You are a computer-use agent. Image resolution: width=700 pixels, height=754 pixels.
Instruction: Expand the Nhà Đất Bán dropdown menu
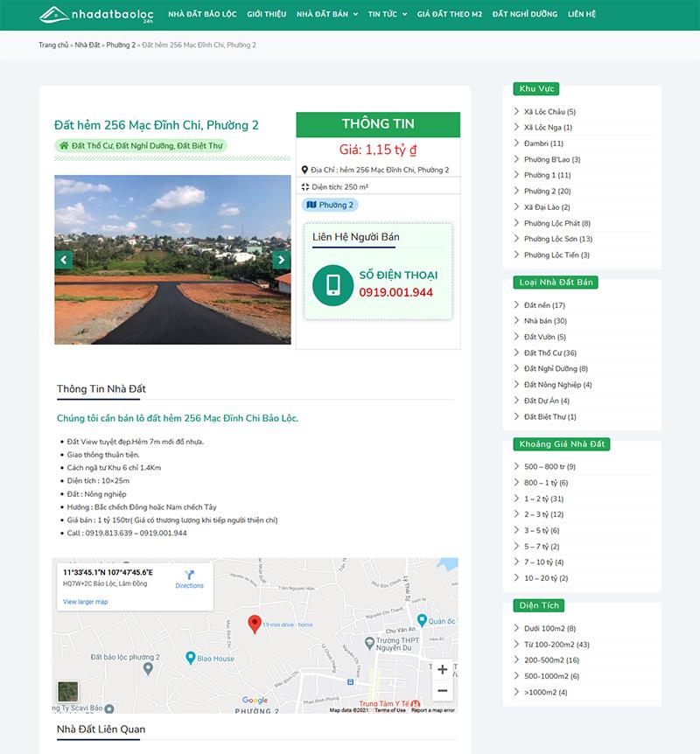(326, 15)
